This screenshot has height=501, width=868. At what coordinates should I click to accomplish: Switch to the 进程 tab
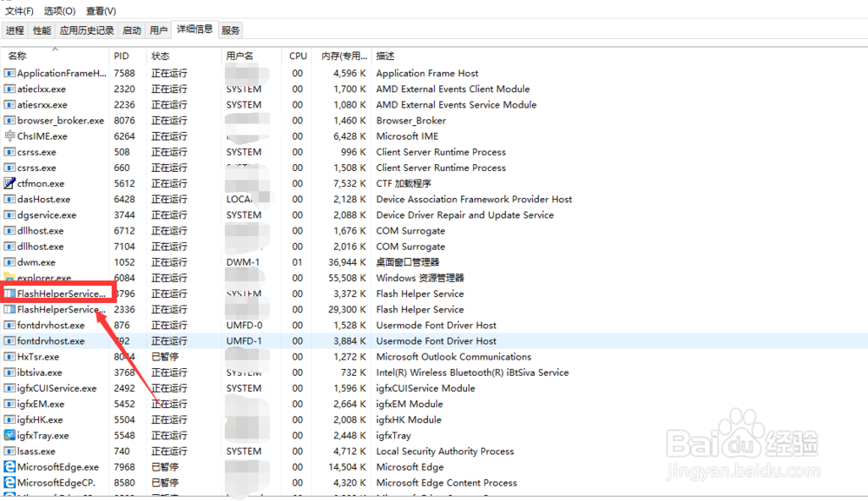click(15, 30)
